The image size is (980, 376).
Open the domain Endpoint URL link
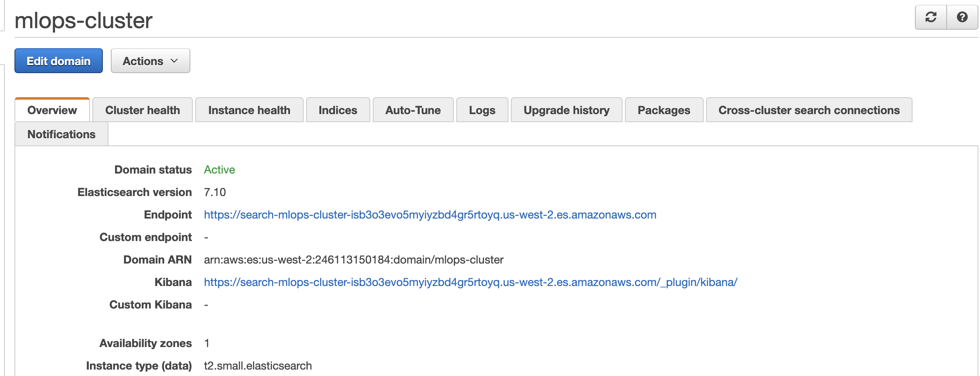pos(430,215)
